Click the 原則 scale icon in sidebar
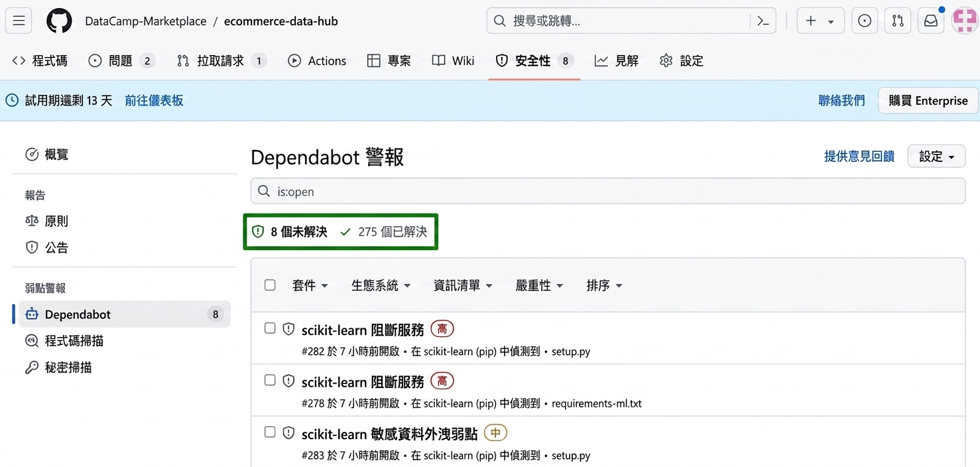 coord(32,221)
